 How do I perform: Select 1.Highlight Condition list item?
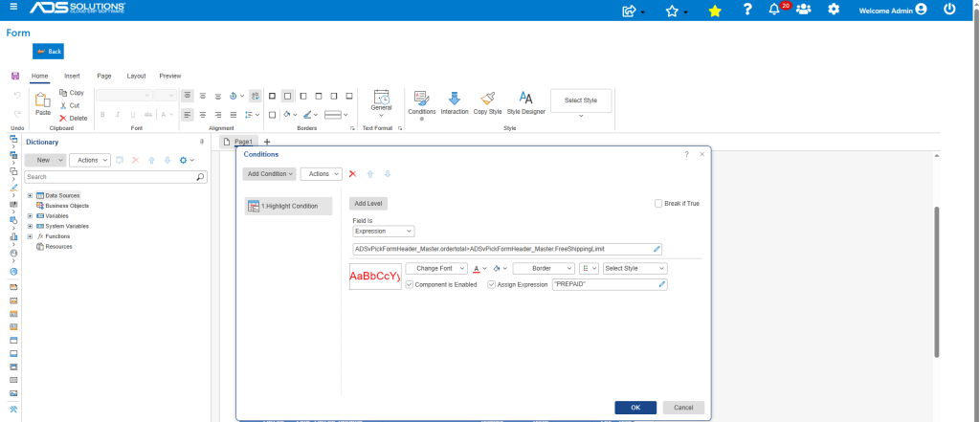288,207
